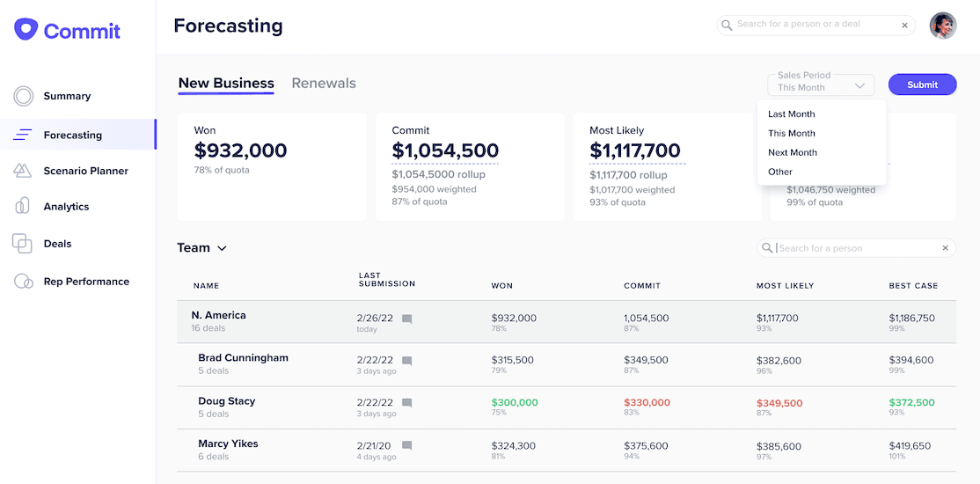
Task: Click the Search for a person field
Action: [853, 248]
